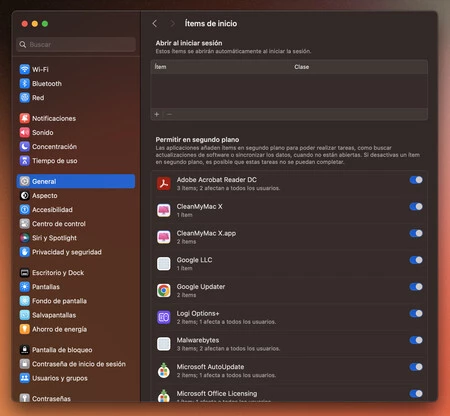Click the CleanMyMac X.app icon
450x416 pixels.
(164, 237)
